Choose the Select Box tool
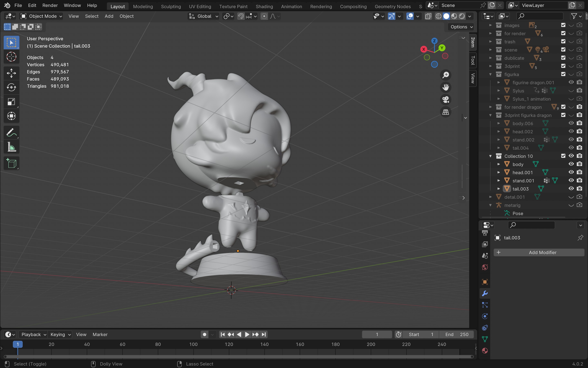 point(11,43)
